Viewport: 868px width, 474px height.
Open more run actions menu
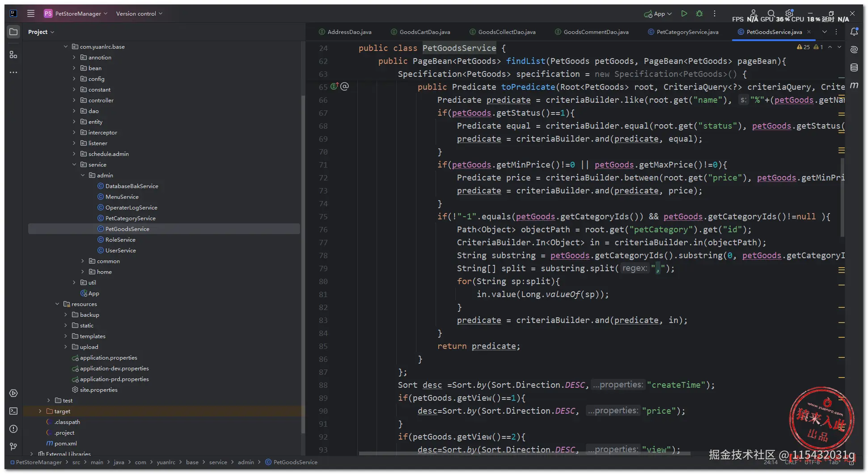pyautogui.click(x=715, y=13)
